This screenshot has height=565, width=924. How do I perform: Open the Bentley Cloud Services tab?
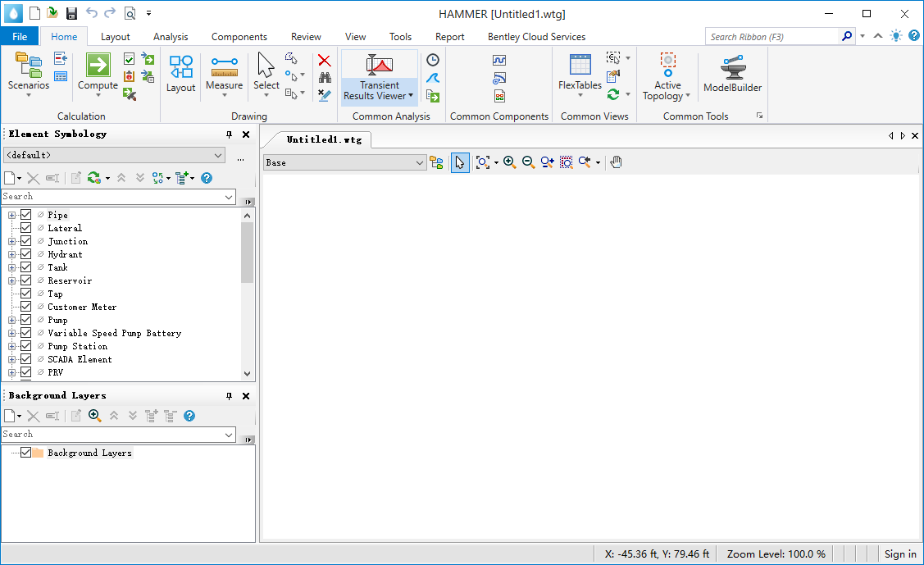(x=536, y=37)
